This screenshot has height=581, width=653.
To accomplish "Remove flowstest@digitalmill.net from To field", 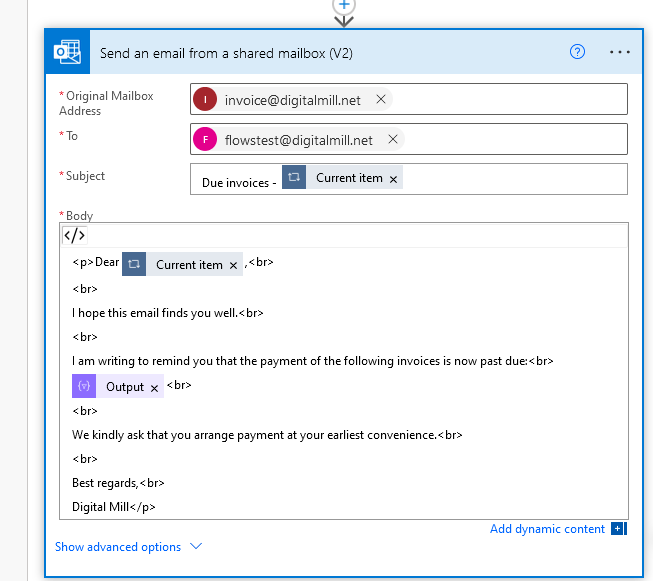I will pyautogui.click(x=392, y=139).
